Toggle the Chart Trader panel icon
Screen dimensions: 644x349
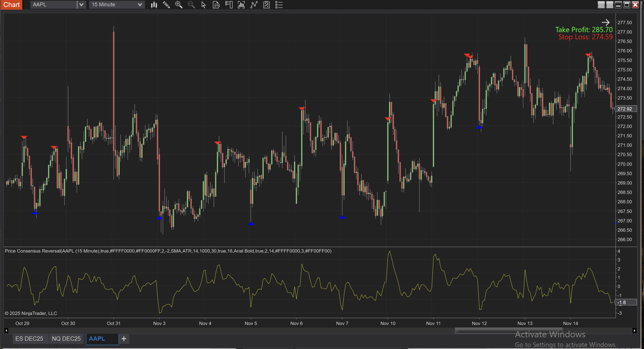coord(229,5)
